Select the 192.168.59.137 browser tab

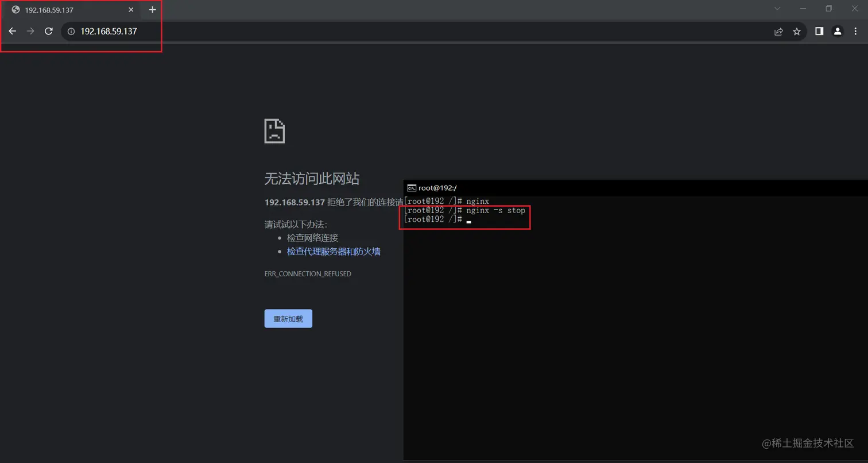[x=63, y=9]
